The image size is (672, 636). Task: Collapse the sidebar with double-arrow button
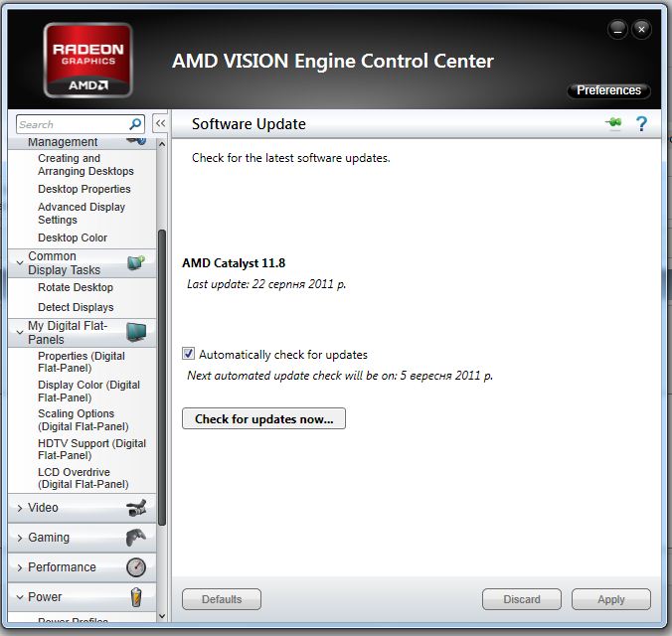161,124
